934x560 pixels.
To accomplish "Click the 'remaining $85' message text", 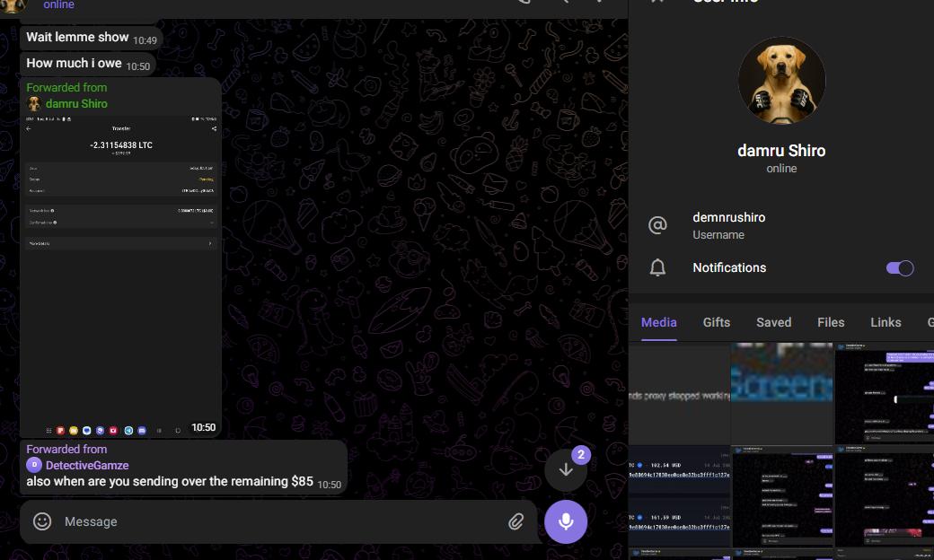I will pos(170,481).
